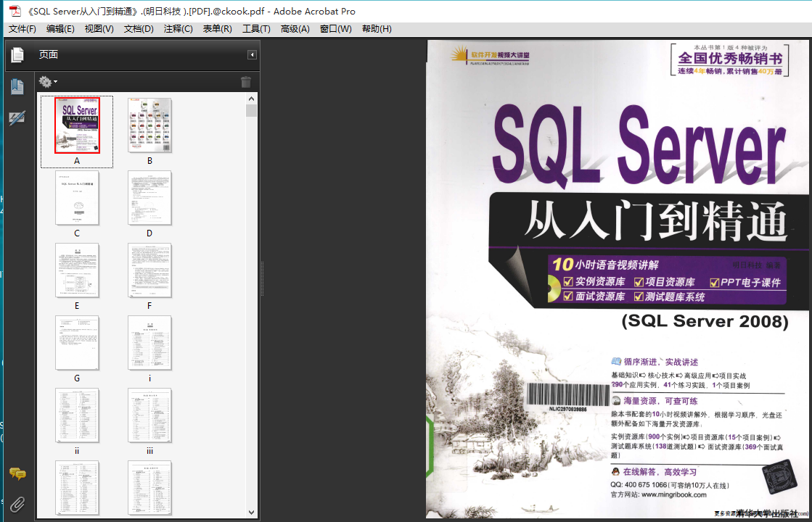Open the 窗口(W) menu
Viewport: 812px width, 522px height.
pos(335,29)
